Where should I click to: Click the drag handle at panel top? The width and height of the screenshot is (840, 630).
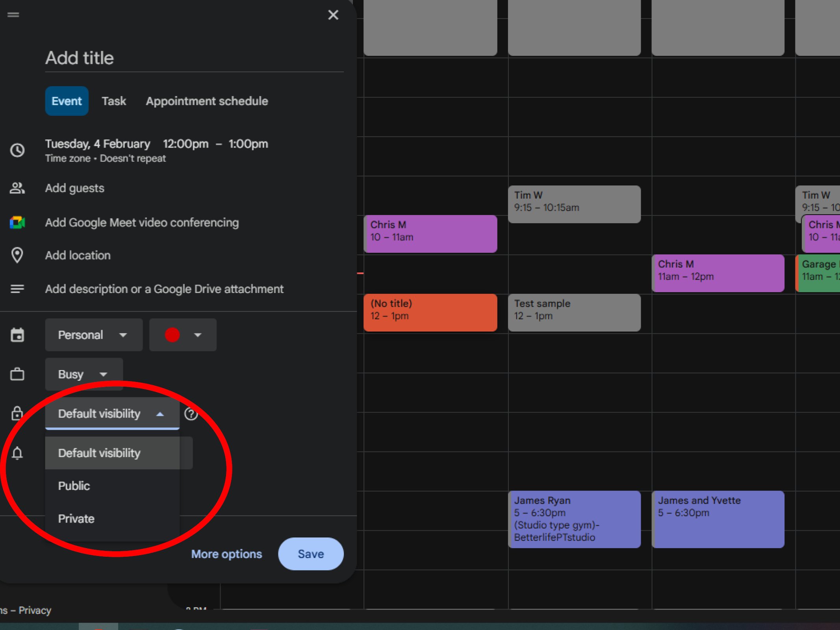13,15
